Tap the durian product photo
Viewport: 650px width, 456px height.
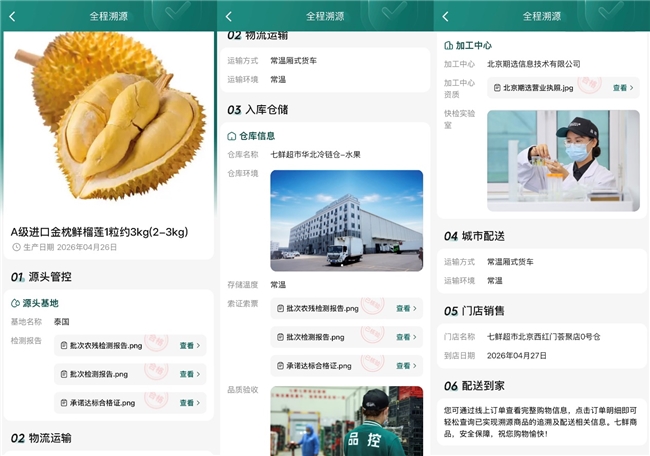(x=108, y=118)
